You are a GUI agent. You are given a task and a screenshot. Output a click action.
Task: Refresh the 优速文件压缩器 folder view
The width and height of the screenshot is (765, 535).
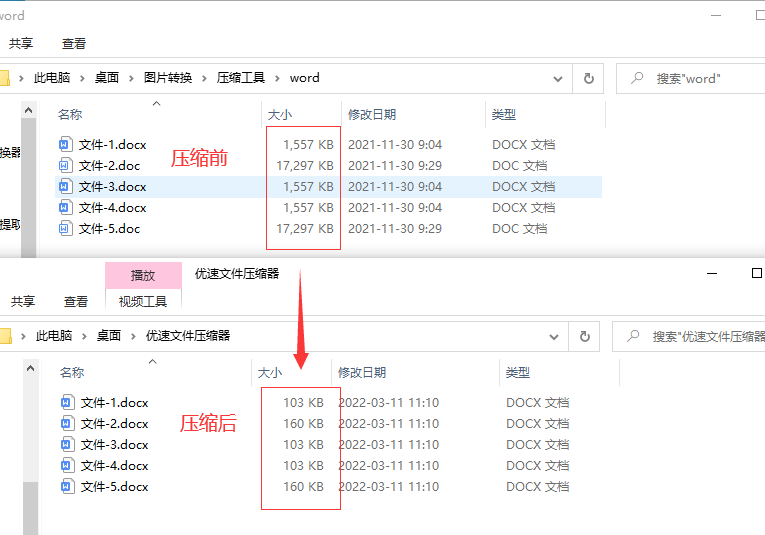584,337
